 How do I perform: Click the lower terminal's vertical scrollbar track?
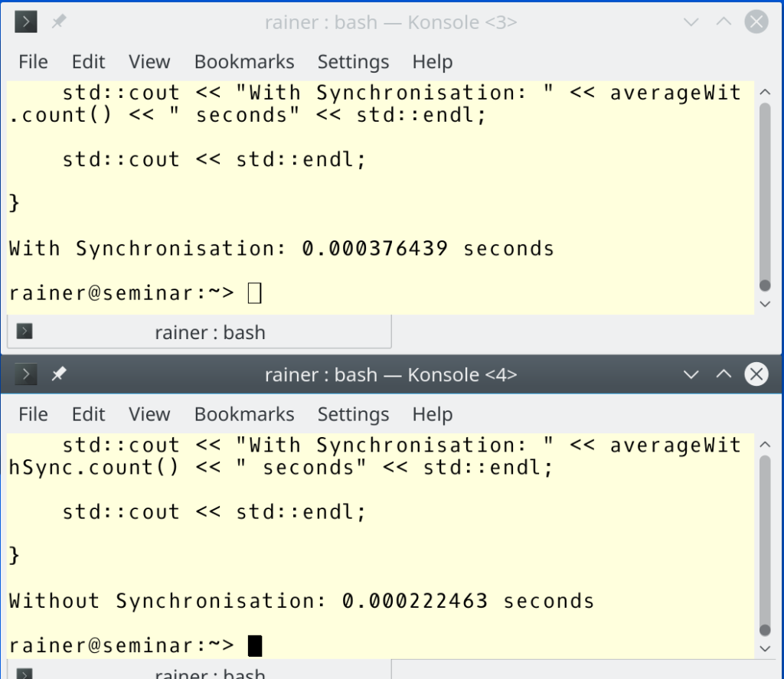[764, 536]
